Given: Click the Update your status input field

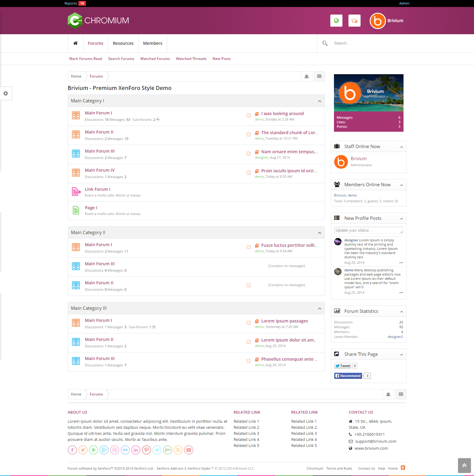Looking at the screenshot, I should pos(368,230).
